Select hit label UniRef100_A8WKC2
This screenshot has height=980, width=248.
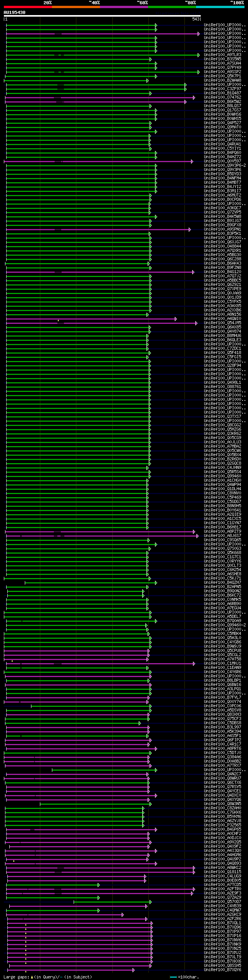point(222,868)
